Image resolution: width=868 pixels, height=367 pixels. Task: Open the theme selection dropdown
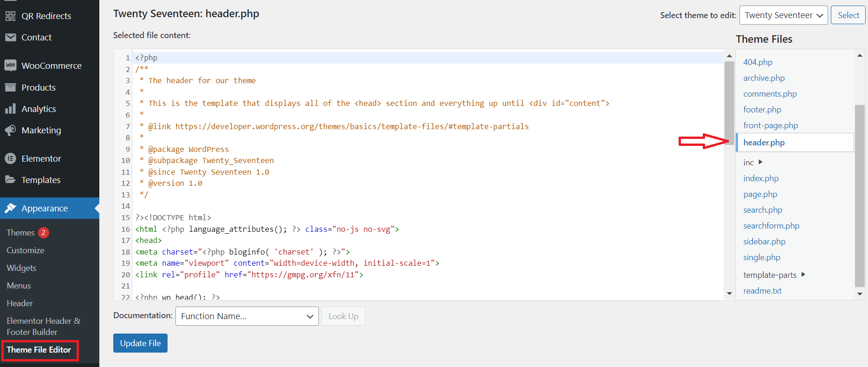tap(784, 15)
